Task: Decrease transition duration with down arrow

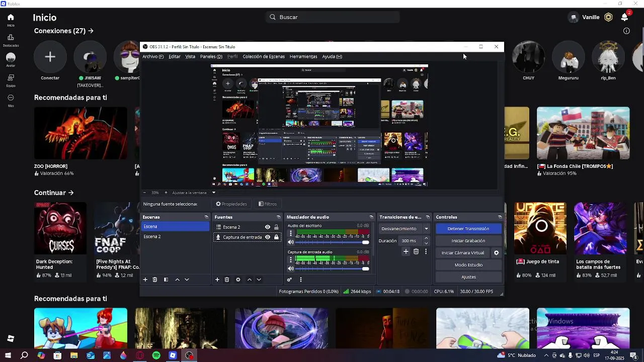Action: 426,243
